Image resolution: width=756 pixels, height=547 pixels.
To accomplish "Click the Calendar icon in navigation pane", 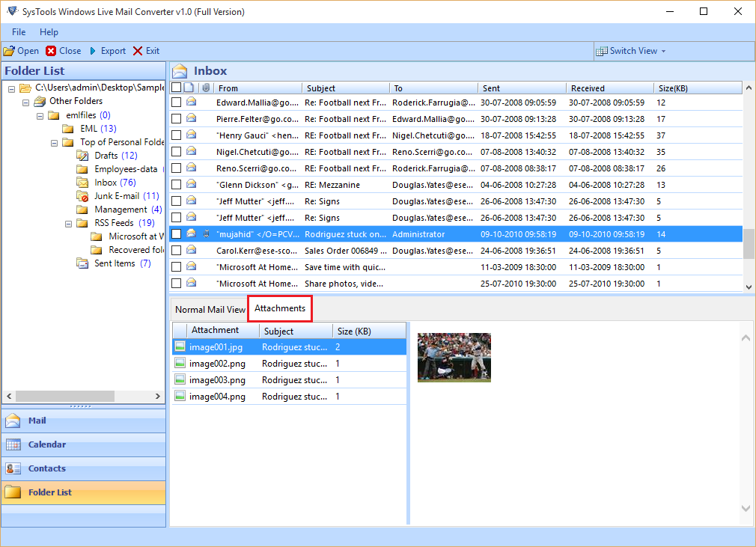I will tap(13, 444).
